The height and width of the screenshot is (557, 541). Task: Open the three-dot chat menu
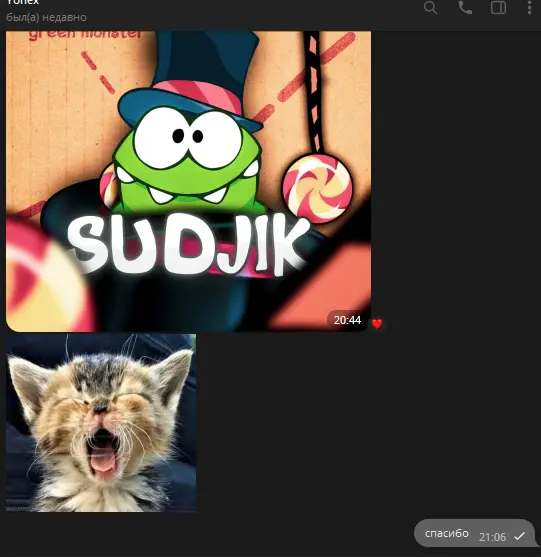tap(529, 7)
